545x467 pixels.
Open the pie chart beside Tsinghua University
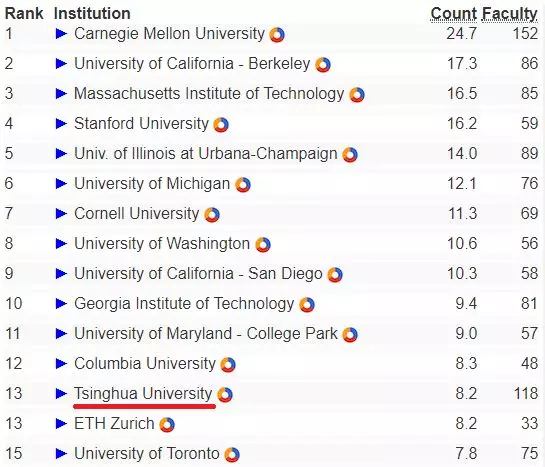coord(225,395)
